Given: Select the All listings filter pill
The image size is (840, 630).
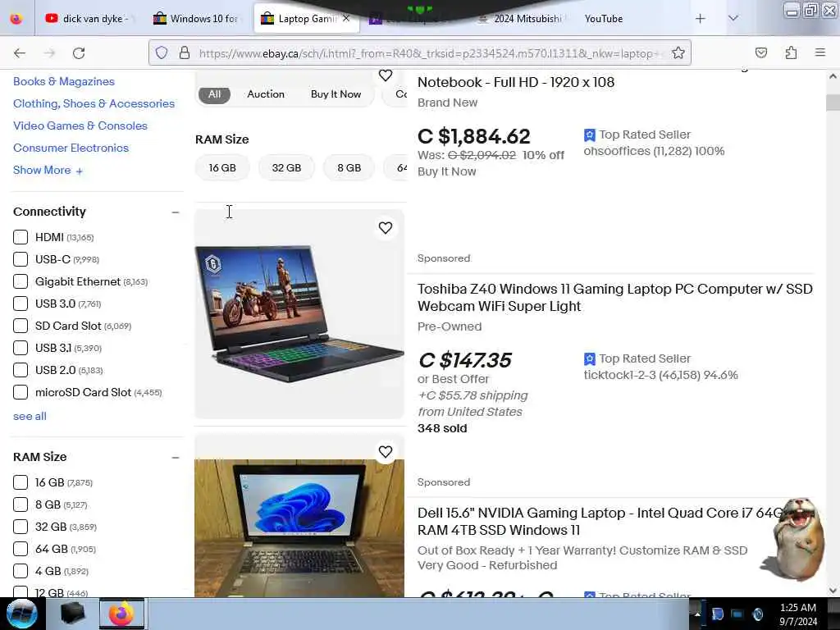Looking at the screenshot, I should coord(214,94).
